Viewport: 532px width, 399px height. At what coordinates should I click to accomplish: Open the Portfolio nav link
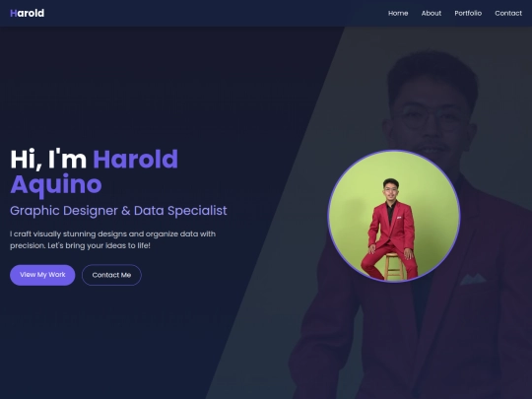tap(468, 13)
